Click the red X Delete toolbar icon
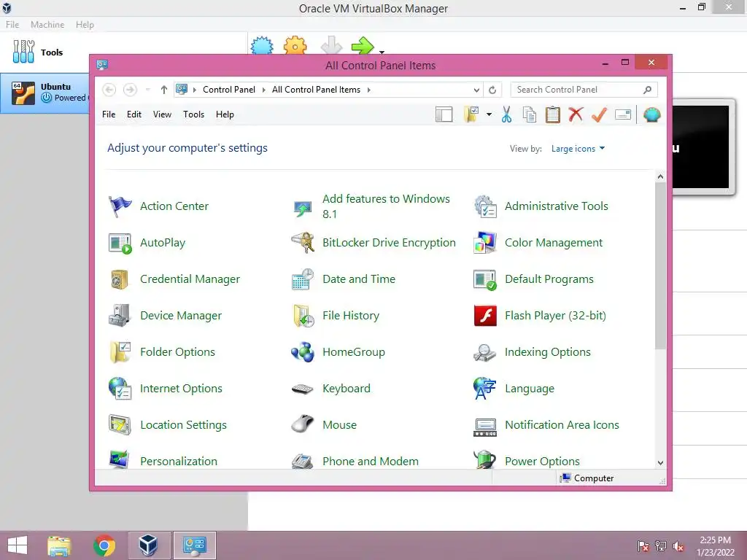Viewport: 747px width, 560px height. click(x=576, y=114)
